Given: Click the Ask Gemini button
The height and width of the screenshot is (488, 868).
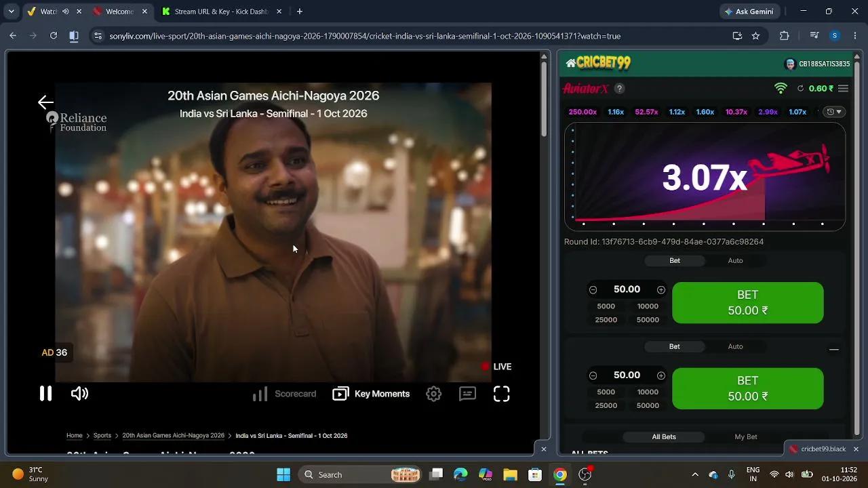Looking at the screenshot, I should (x=749, y=12).
